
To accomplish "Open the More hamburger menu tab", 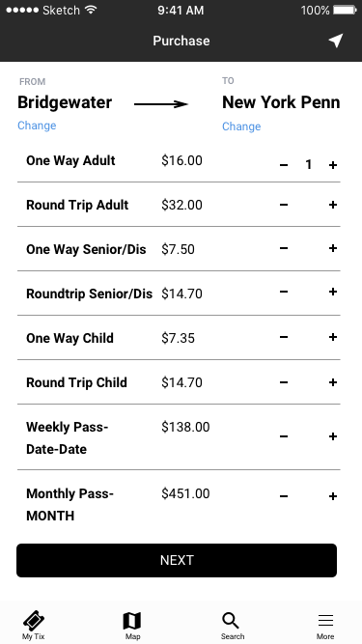I will click(x=325, y=625).
